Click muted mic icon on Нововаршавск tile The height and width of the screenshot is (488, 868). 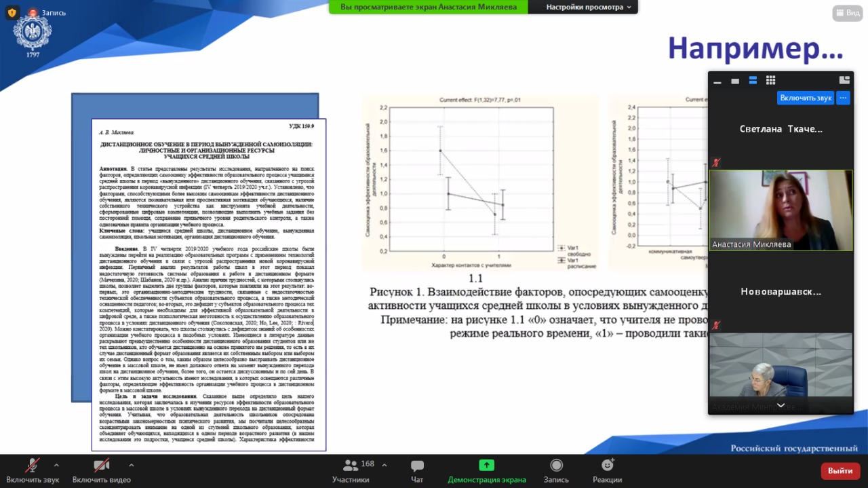[x=717, y=326]
